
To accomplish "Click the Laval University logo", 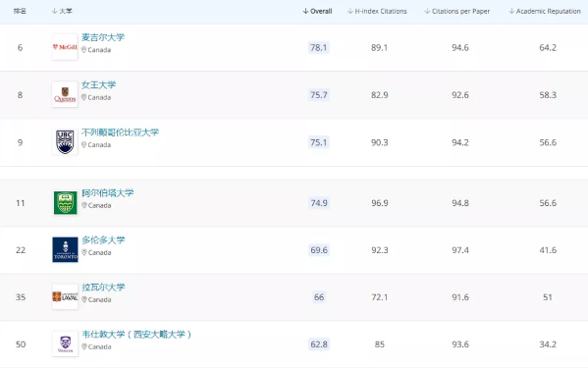I will click(x=65, y=296).
